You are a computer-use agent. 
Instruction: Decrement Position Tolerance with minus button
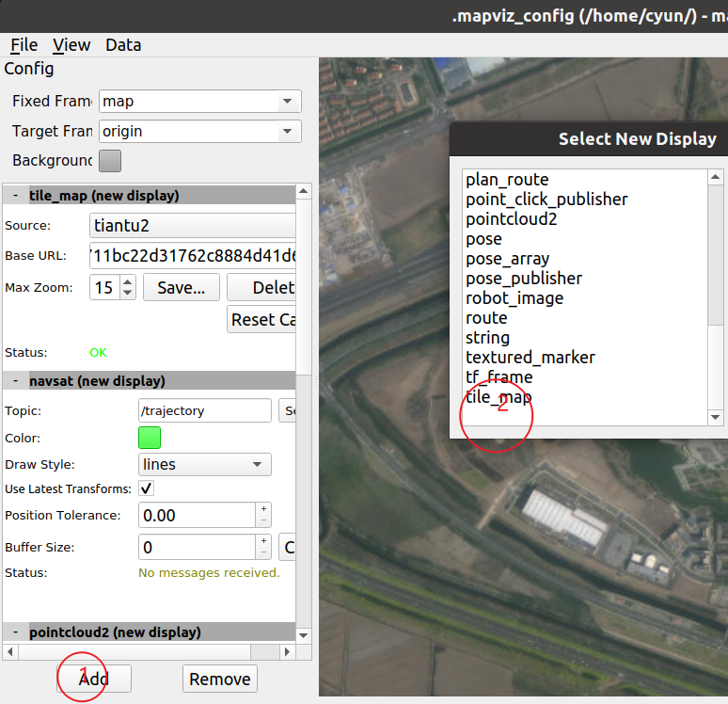tap(263, 520)
